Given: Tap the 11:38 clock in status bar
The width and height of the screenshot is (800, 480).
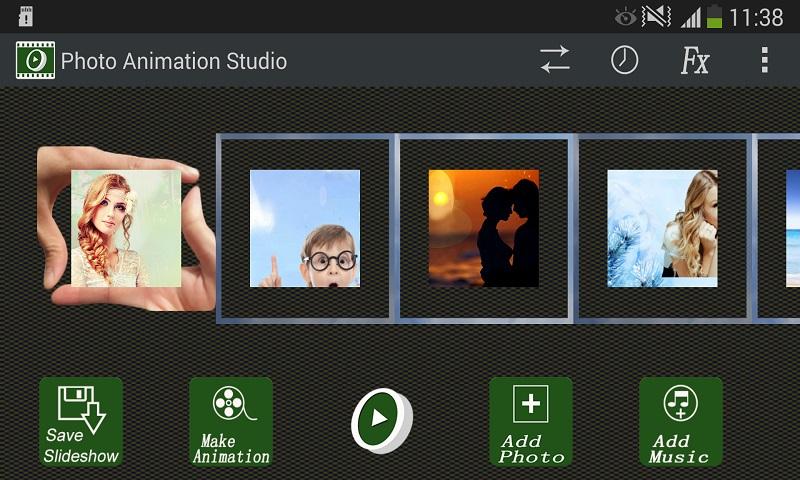Looking at the screenshot, I should point(756,18).
